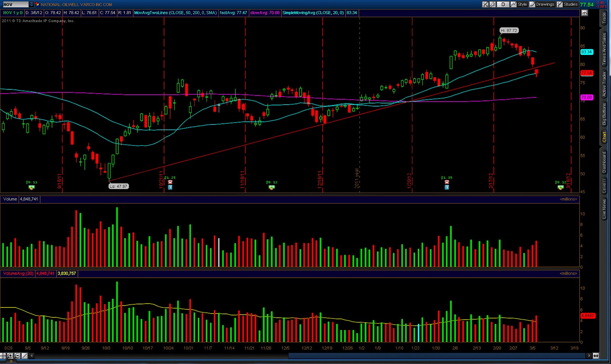This screenshot has width=611, height=364.
Task: Switch to the Trade side tab
Action: pos(604,18)
